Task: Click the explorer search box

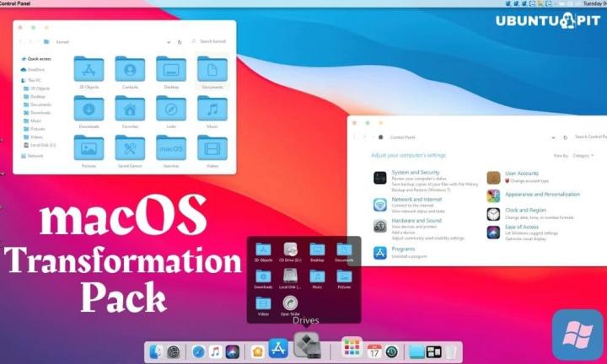Action: pos(209,41)
